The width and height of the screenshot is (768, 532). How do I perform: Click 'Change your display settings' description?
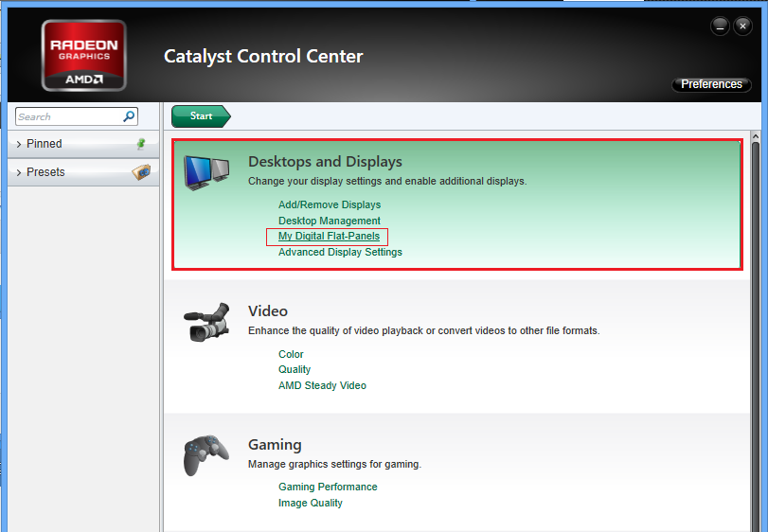coord(387,181)
